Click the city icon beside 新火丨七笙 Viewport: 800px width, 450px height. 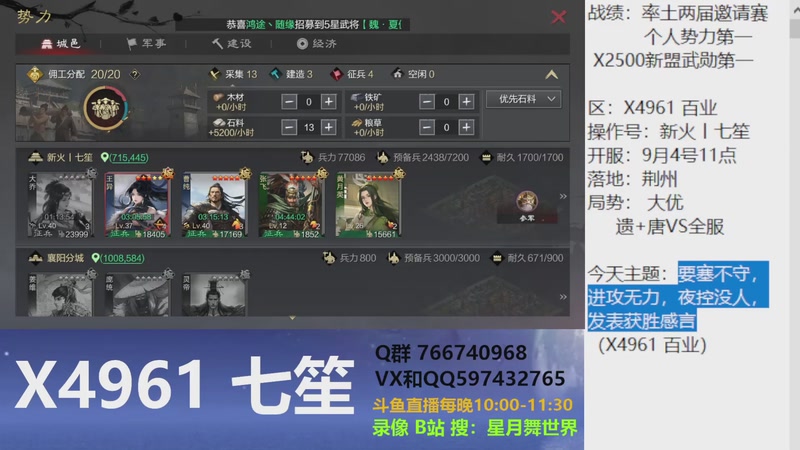[x=35, y=157]
